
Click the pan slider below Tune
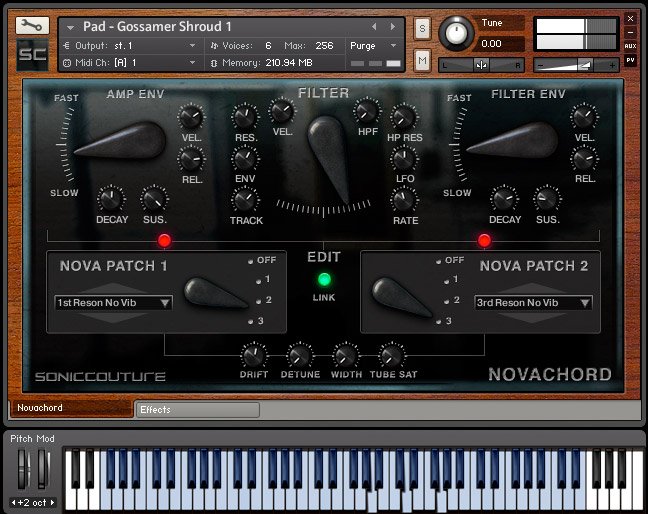(482, 64)
